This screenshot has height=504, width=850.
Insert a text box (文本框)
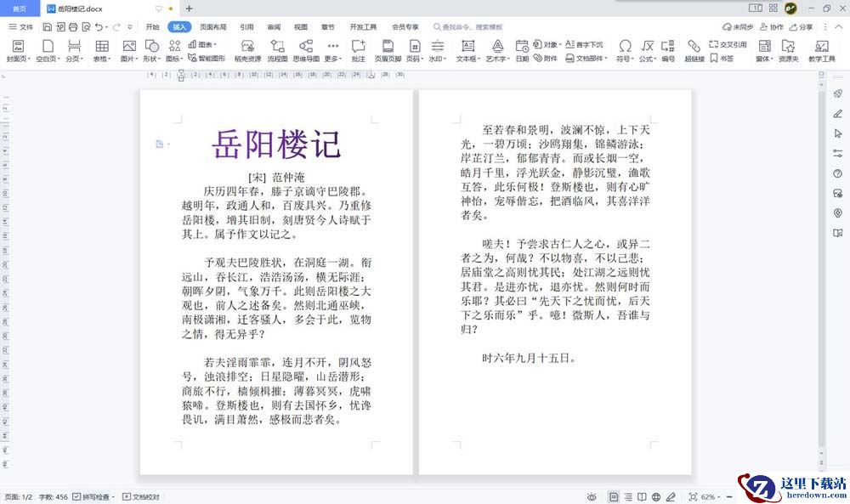(467, 51)
